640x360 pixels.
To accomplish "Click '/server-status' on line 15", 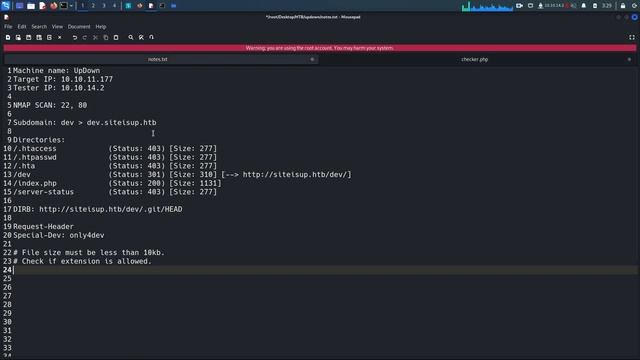I will click(x=44, y=192).
